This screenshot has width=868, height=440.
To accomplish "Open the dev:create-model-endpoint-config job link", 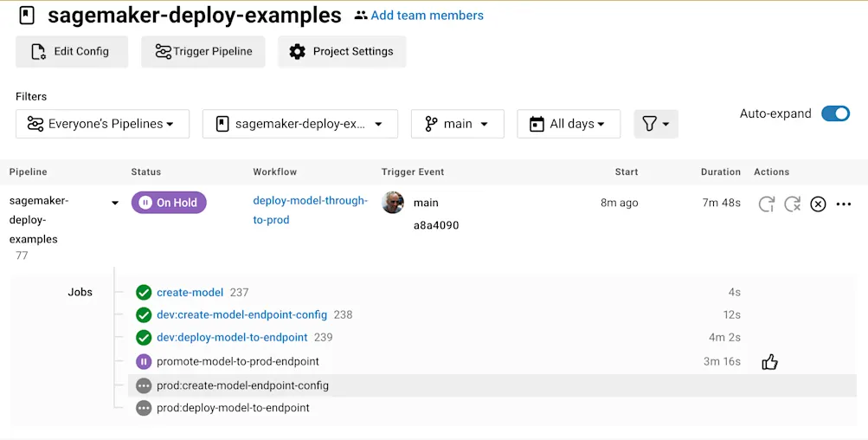I will coord(242,314).
